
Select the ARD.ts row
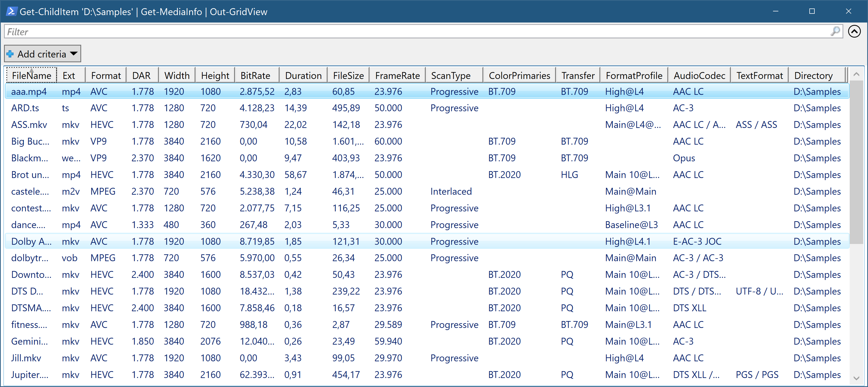point(25,108)
